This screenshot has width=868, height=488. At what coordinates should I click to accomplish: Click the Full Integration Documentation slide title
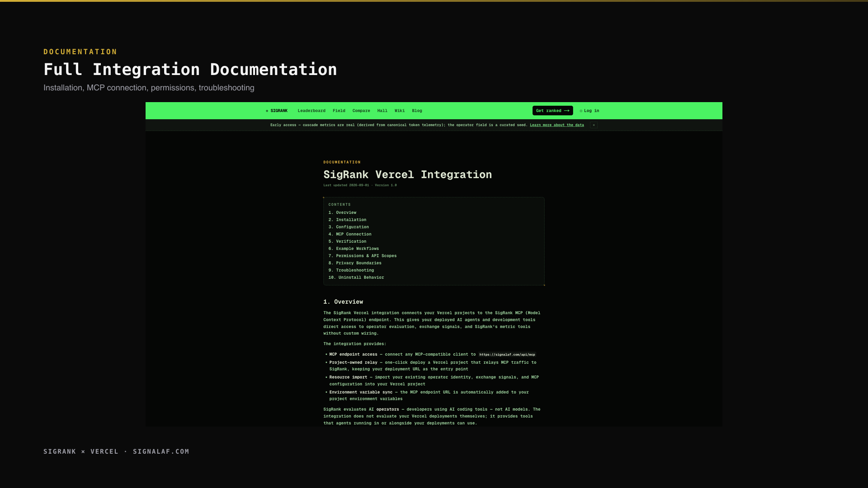pyautogui.click(x=190, y=70)
